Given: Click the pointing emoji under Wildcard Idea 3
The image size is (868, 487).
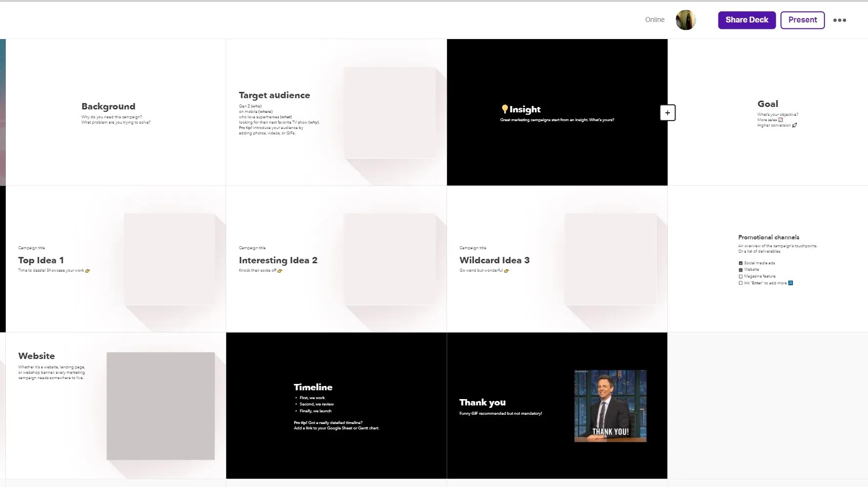Looking at the screenshot, I should pos(506,271).
